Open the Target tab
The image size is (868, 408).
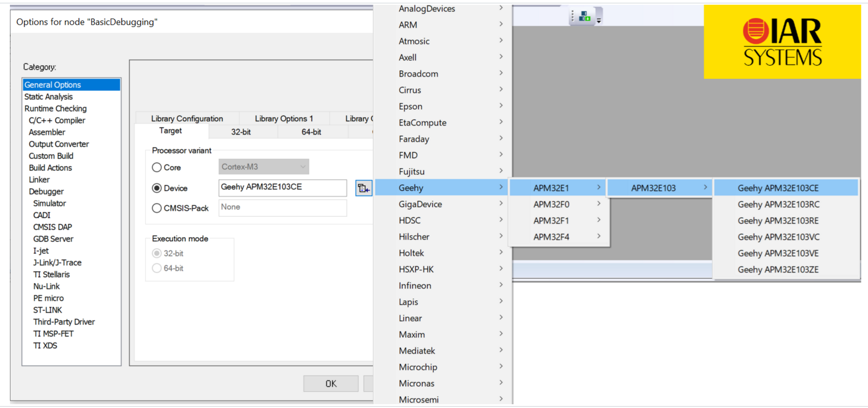coord(171,131)
